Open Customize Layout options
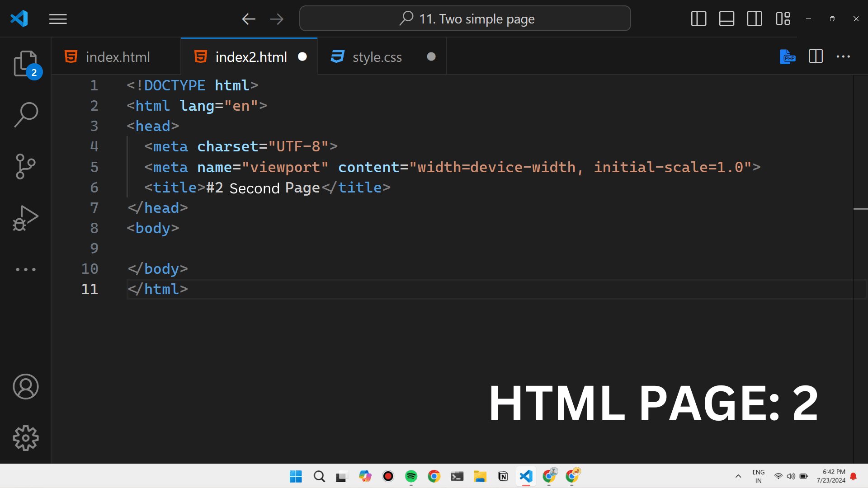 [x=783, y=19]
